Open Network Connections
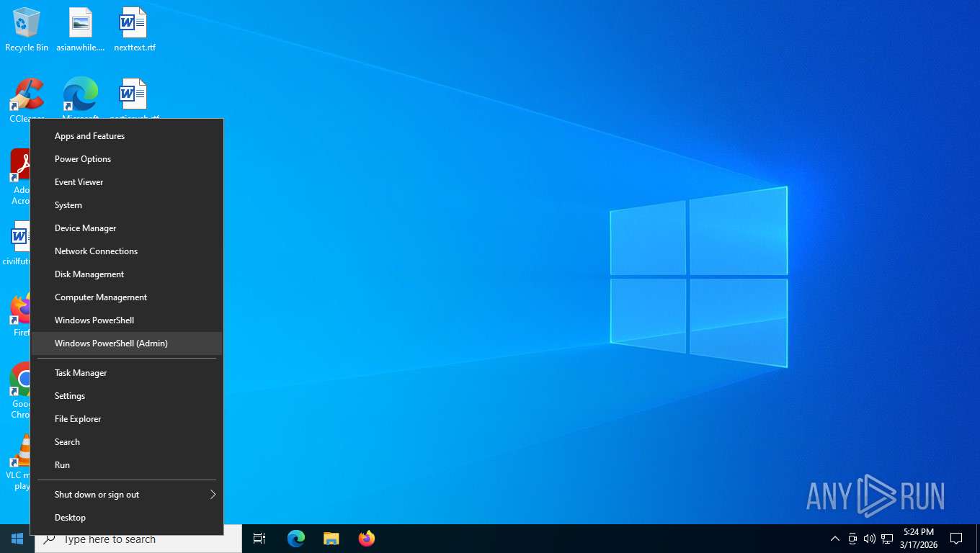 pos(127,251)
